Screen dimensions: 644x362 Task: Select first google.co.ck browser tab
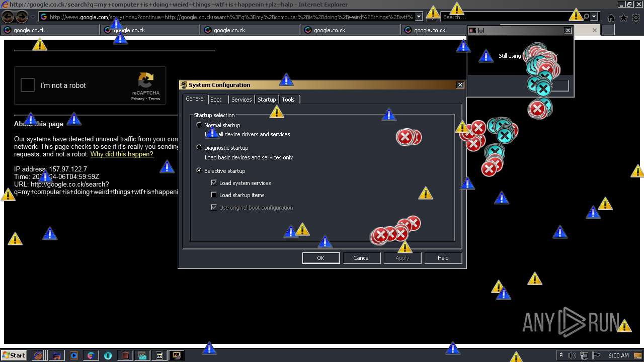click(x=50, y=30)
